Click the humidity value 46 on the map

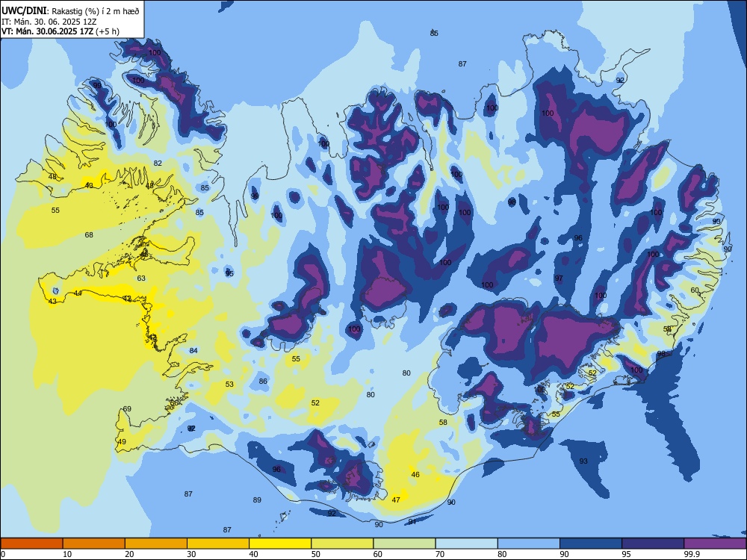click(x=415, y=474)
